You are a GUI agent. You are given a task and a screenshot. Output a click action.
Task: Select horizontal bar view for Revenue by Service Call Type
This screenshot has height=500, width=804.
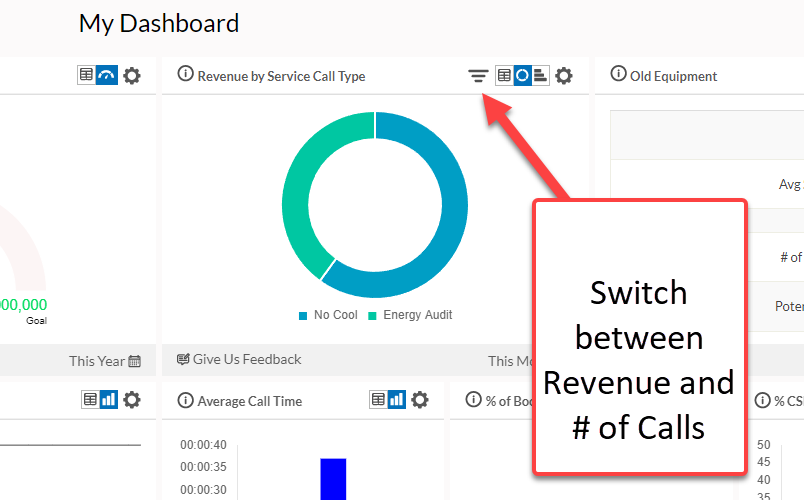pos(540,75)
